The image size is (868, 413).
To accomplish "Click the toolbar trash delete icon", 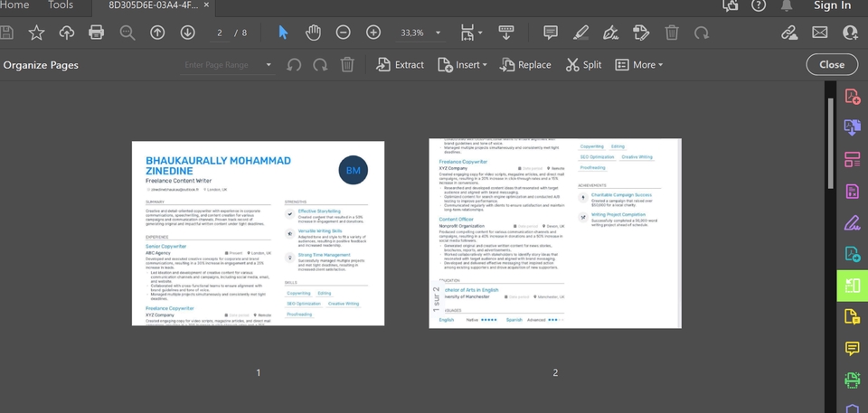I will 672,33.
